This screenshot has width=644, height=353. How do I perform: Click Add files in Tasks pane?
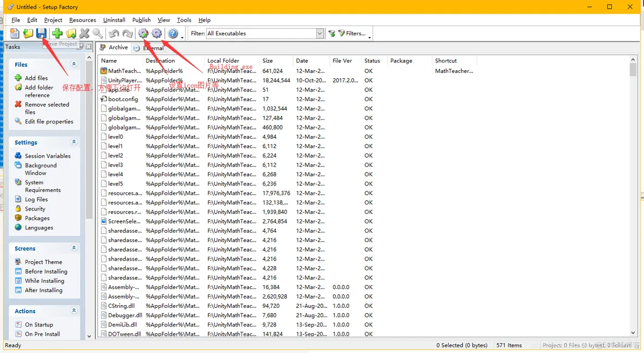tap(31, 78)
